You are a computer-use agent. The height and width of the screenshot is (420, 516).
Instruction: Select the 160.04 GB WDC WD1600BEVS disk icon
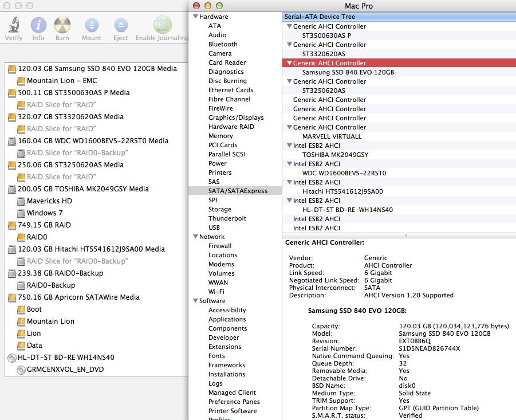click(x=12, y=141)
